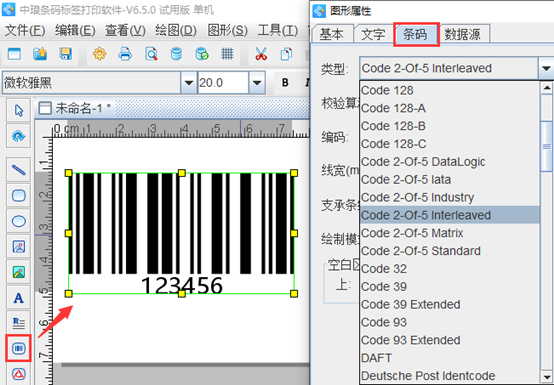Viewport: 554px width, 385px height.
Task: Open the 绘图(D) menu
Action: [176, 31]
